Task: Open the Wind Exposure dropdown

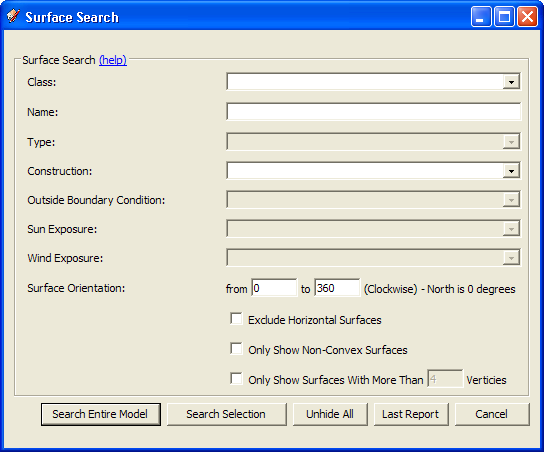Action: 511,258
